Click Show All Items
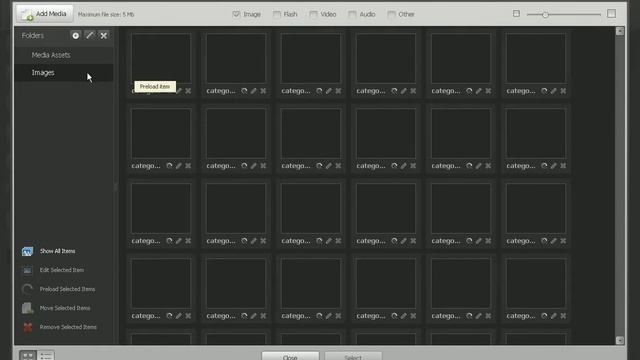Viewport: 640px width, 360px height. pos(58,251)
